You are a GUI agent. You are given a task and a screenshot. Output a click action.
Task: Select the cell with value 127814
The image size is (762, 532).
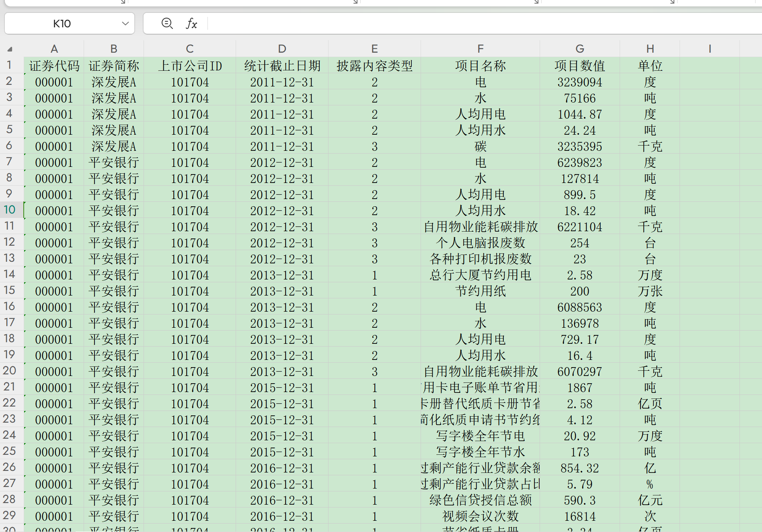(x=580, y=178)
